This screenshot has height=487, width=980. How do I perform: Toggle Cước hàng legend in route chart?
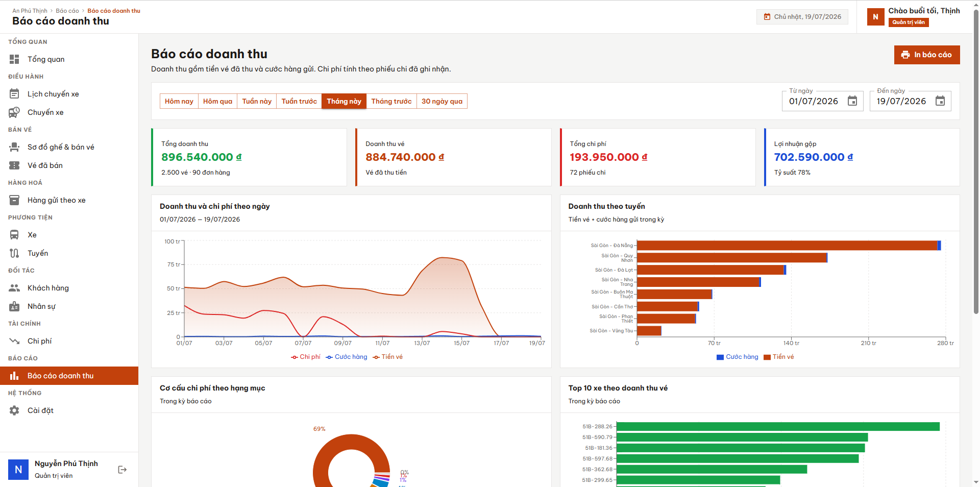pos(737,357)
